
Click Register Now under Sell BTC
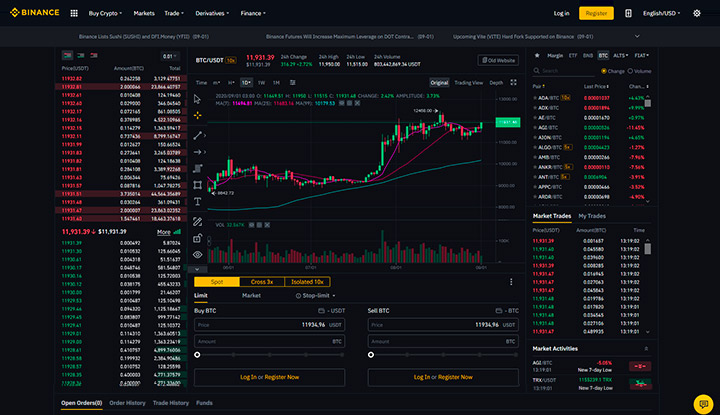point(455,377)
